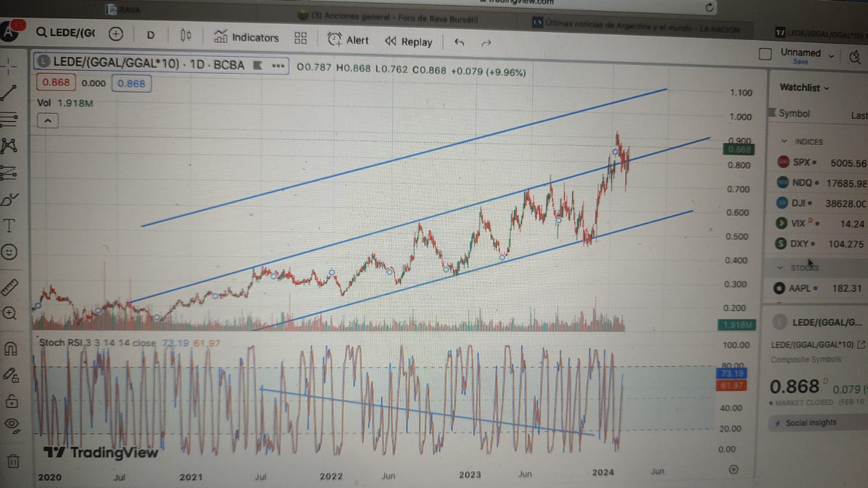Toggle stay in drawing mode
The image size is (868, 488).
[10, 374]
